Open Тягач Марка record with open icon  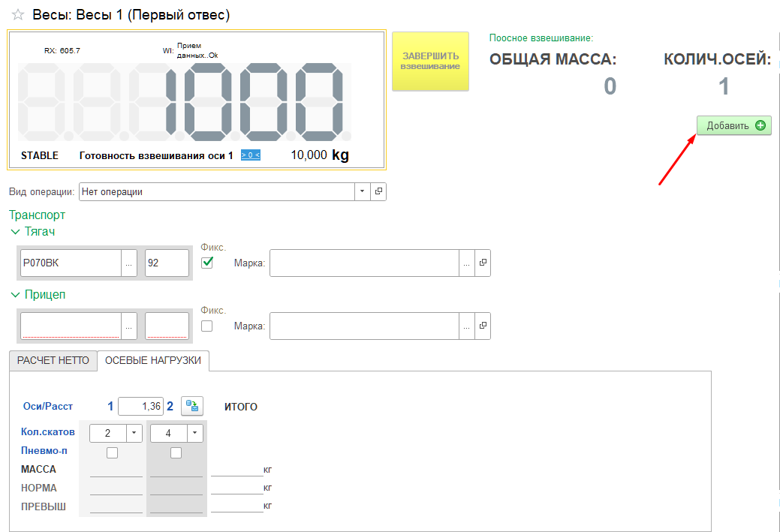pos(483,263)
